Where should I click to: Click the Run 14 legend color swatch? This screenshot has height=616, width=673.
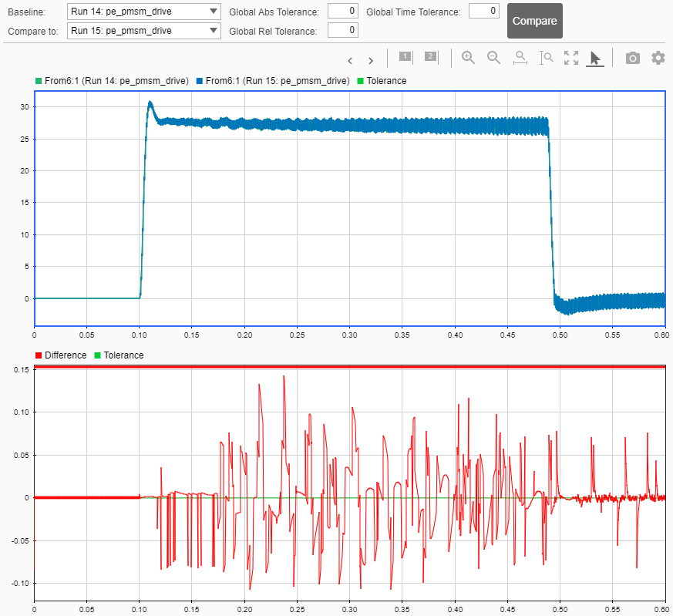coord(39,81)
